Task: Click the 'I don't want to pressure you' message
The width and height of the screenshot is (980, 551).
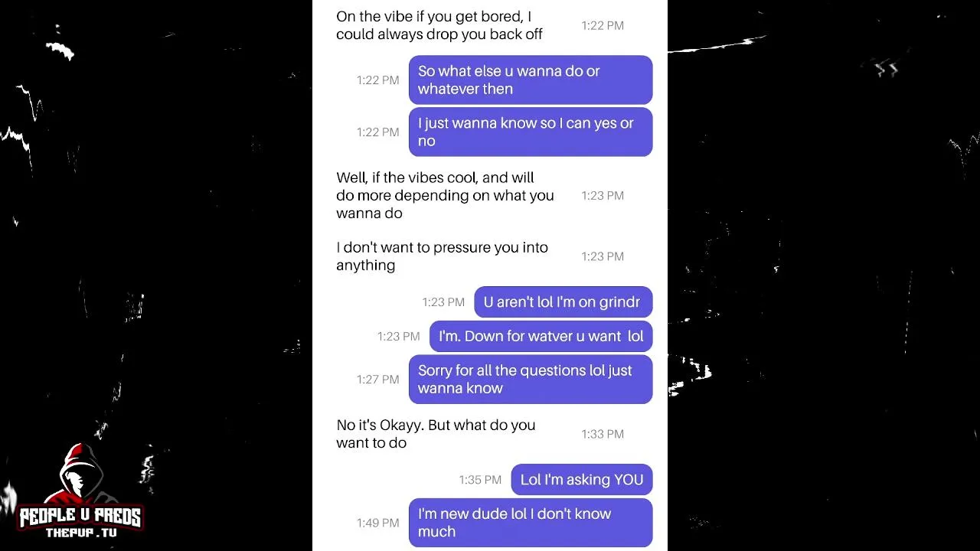Action: 442,256
